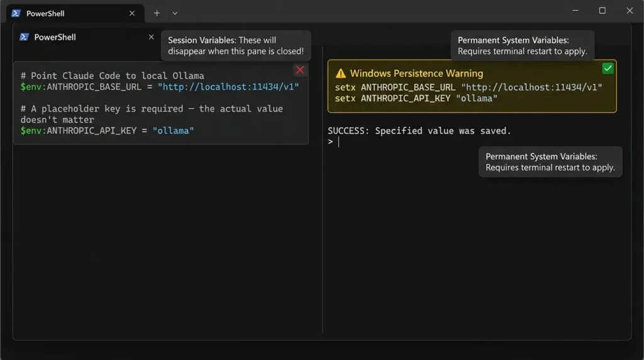644x360 pixels.
Task: Click the PowerShell icon in the pane tab
Action: click(x=24, y=37)
